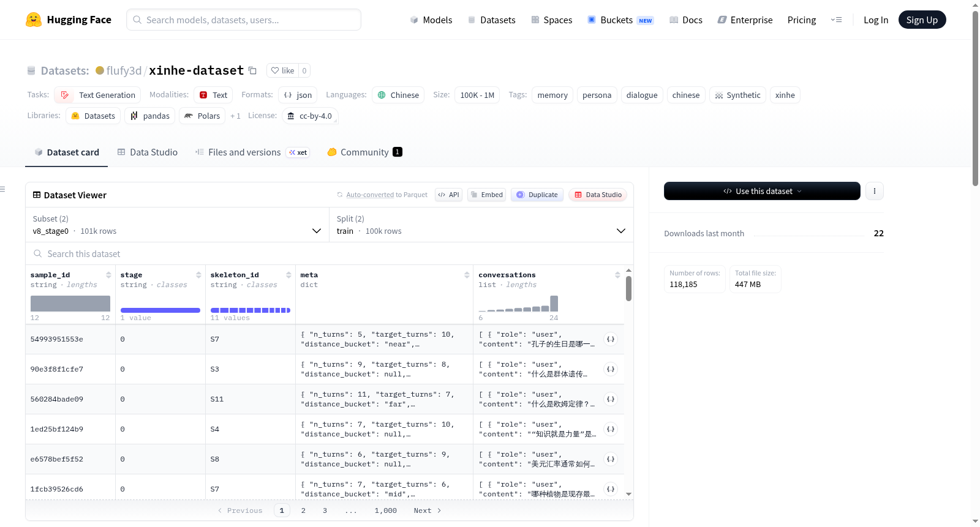Switch to the Data Studio tab
This screenshot has height=527, width=980.
pos(148,152)
